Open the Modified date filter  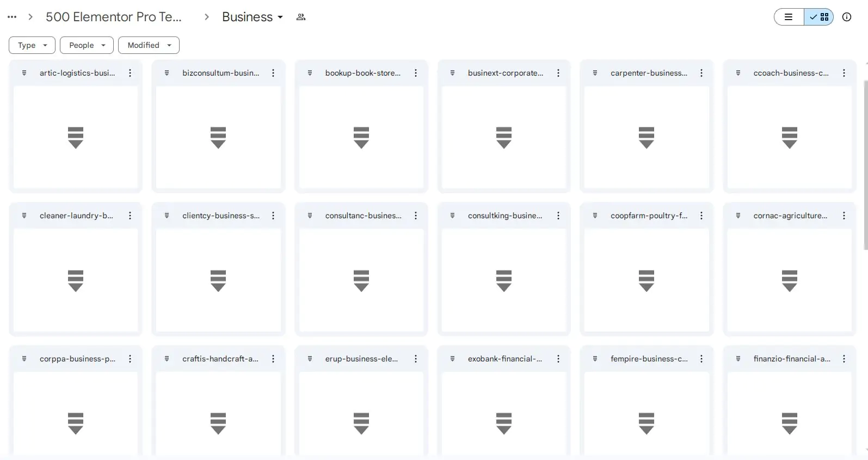click(149, 45)
